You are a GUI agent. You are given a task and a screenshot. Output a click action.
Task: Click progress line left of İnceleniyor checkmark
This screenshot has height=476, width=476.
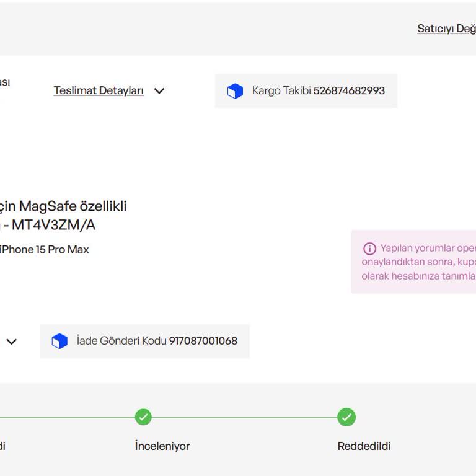click(68, 417)
